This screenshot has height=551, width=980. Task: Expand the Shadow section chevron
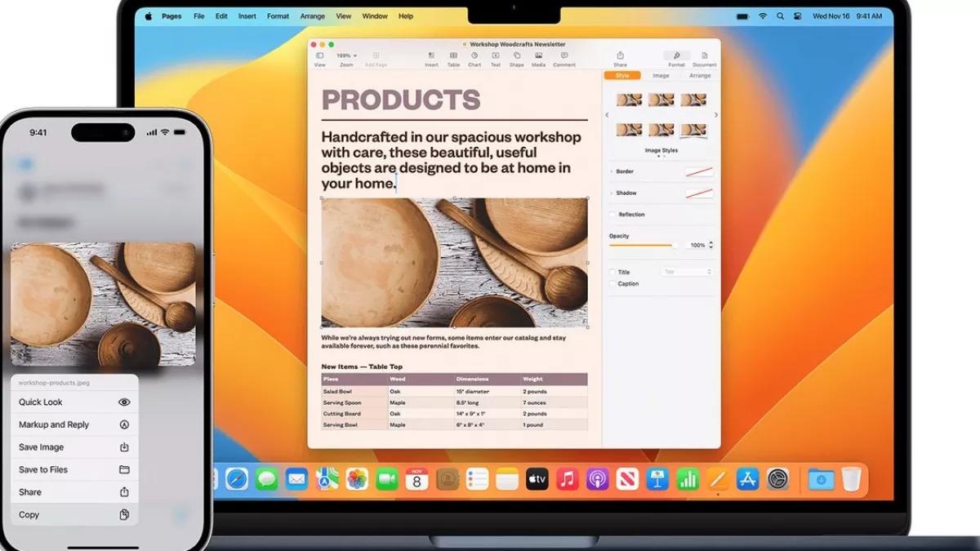[611, 193]
